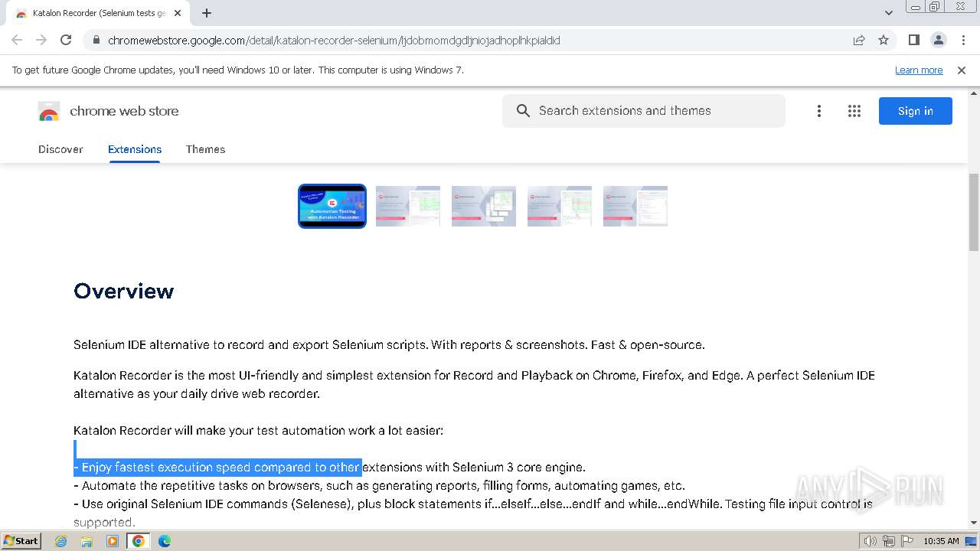The height and width of the screenshot is (551, 980).
Task: Open a new tab with plus button
Action: (206, 13)
